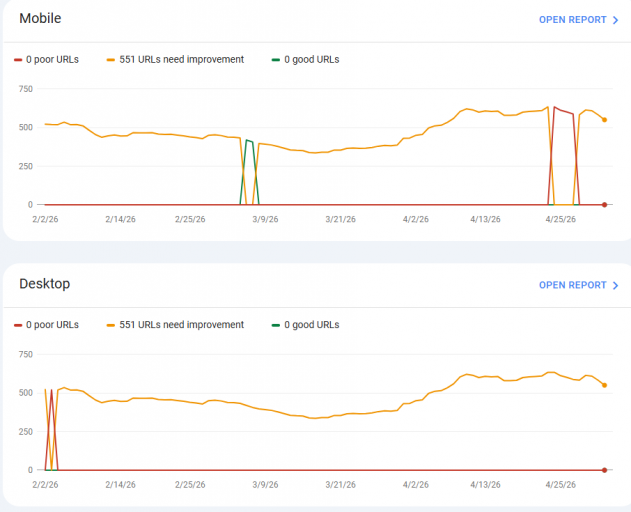Select '0 good URLs' legend in Mobile
The width and height of the screenshot is (631, 512).
pos(305,60)
